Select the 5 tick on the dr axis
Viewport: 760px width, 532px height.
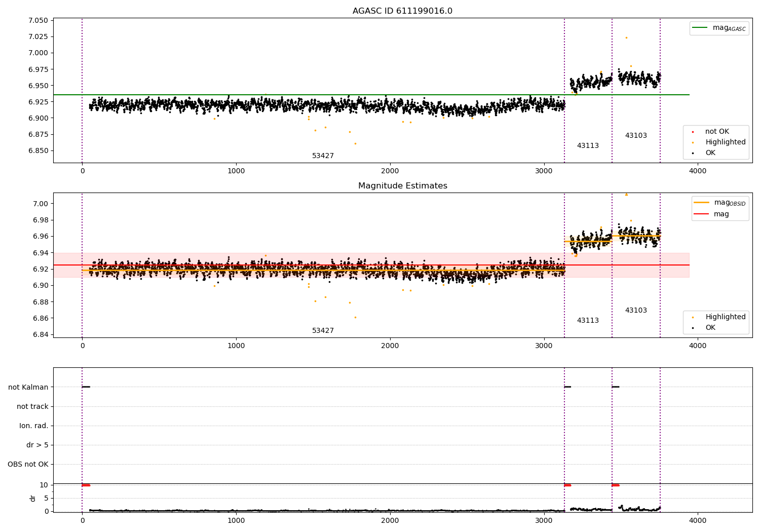(47, 499)
